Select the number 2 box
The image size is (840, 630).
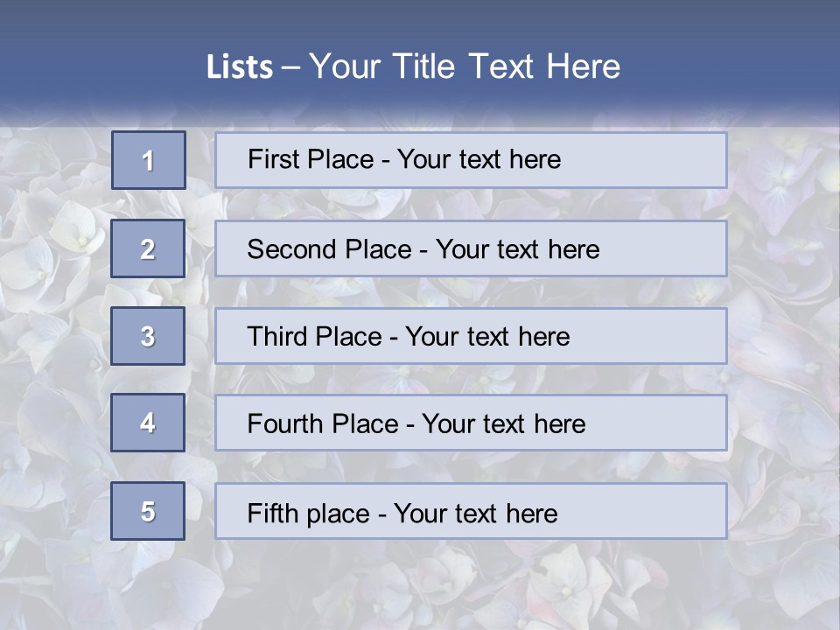[148, 248]
